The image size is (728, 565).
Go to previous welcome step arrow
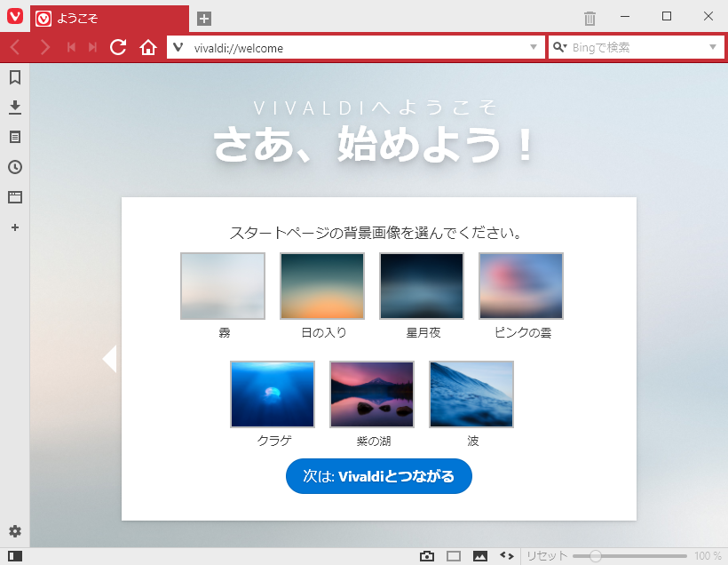tap(109, 359)
